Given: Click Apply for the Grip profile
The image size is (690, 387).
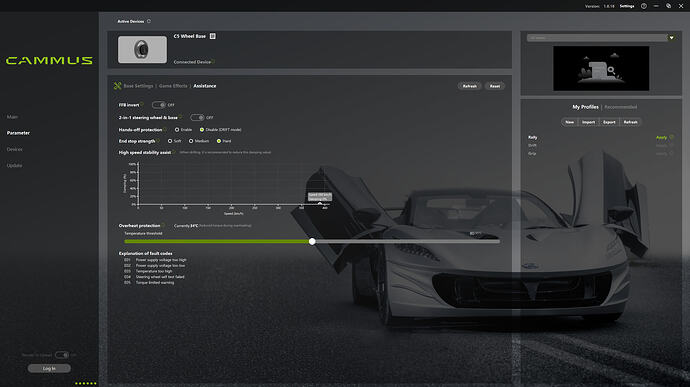Looking at the screenshot, I should pos(661,153).
